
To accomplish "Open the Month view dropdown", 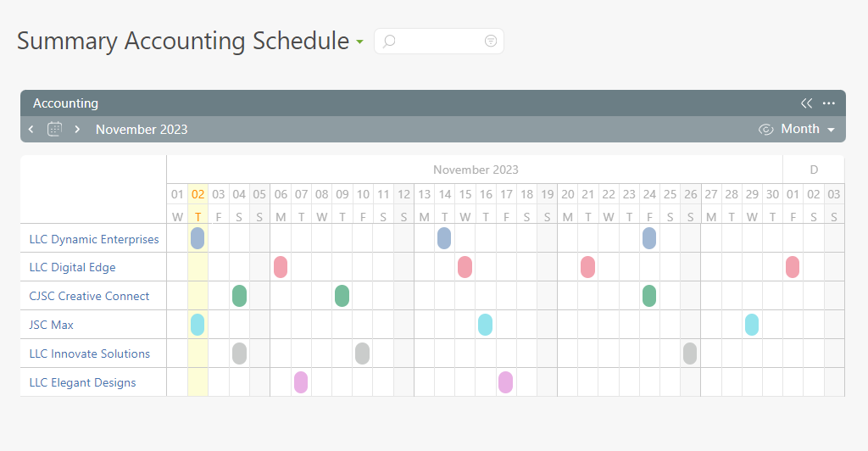I will pyautogui.click(x=808, y=129).
